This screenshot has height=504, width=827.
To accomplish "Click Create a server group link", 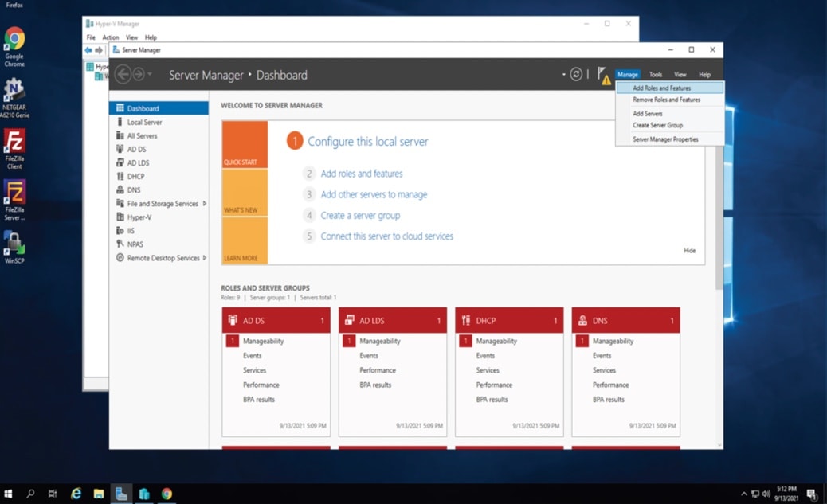I will pos(360,216).
